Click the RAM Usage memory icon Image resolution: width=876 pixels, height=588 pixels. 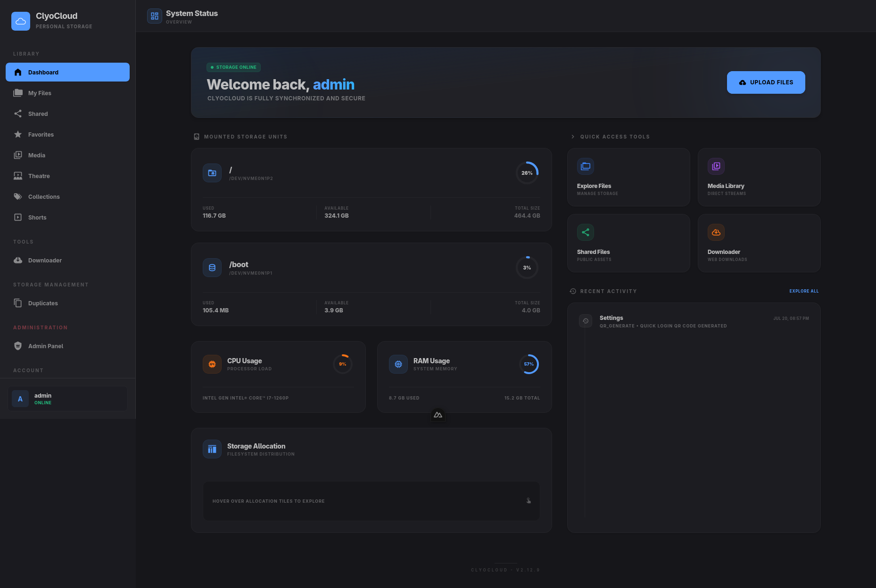398,364
